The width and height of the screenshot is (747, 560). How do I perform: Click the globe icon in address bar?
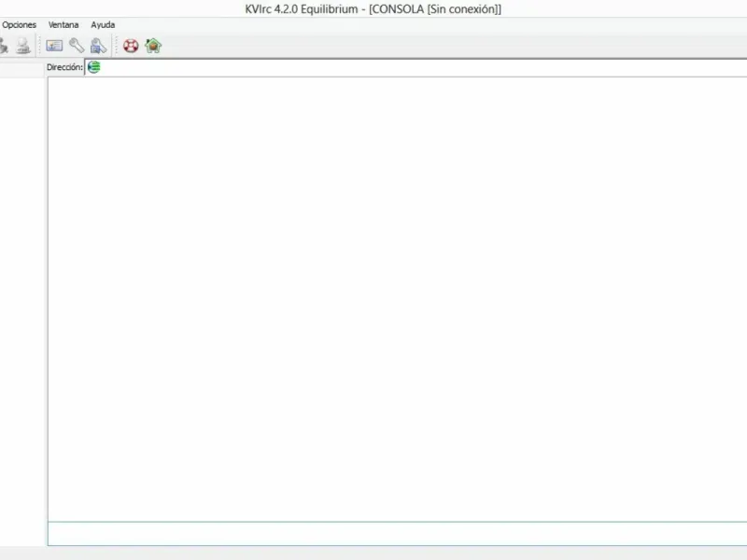[x=94, y=67]
